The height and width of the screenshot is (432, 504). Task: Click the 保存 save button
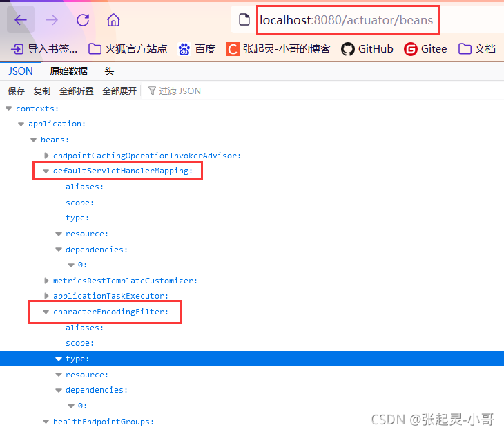tap(17, 91)
